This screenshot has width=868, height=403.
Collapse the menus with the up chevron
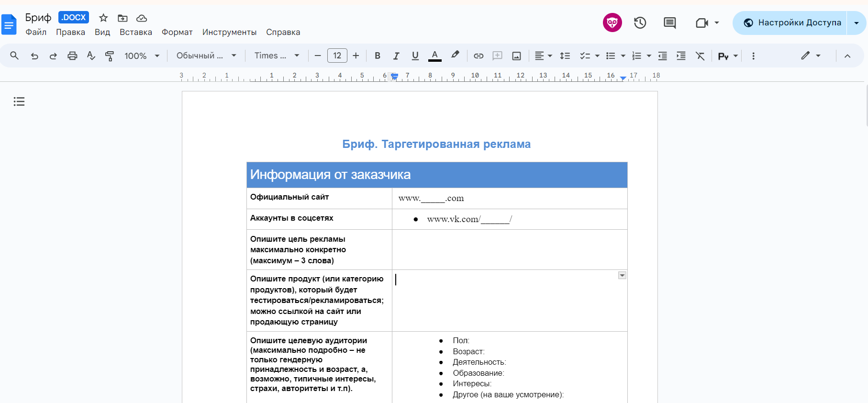click(x=847, y=56)
